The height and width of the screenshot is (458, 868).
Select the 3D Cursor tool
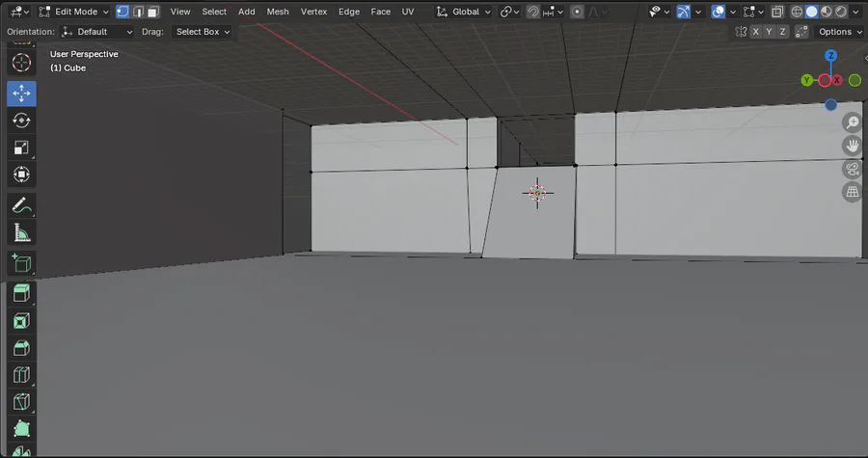21,63
